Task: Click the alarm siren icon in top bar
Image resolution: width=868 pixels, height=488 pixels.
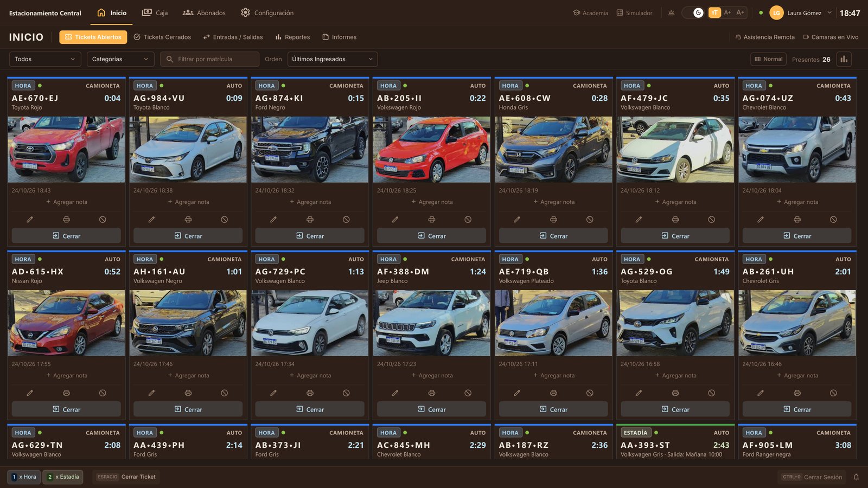Action: click(671, 12)
